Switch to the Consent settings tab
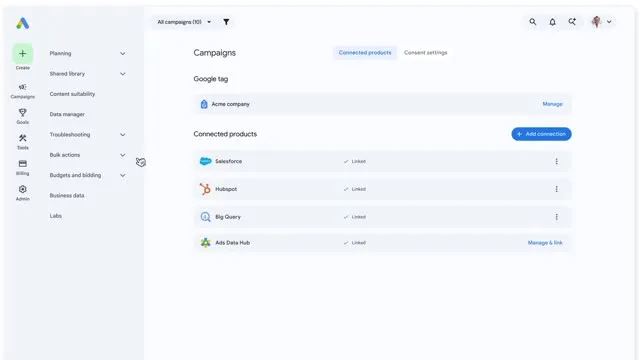This screenshot has height=360, width=640. 425,53
